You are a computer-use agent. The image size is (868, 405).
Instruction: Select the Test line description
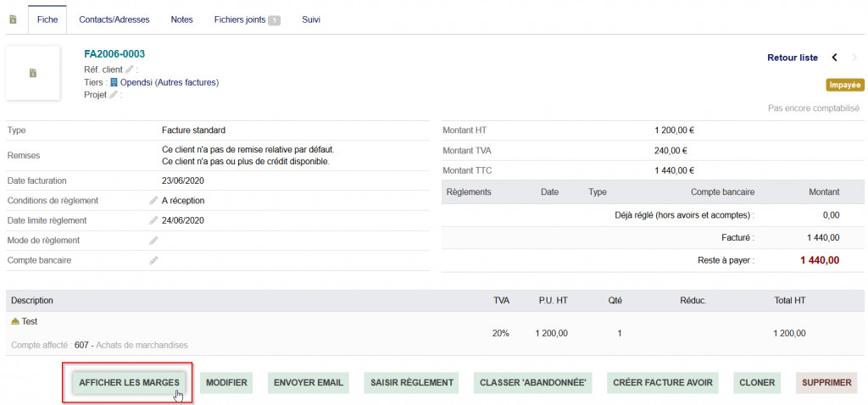click(30, 321)
